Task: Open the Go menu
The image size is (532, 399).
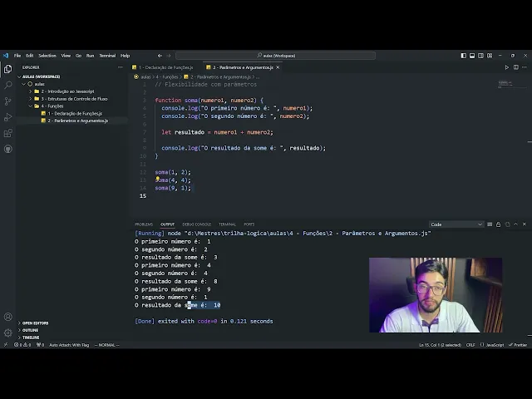Action: [78, 56]
